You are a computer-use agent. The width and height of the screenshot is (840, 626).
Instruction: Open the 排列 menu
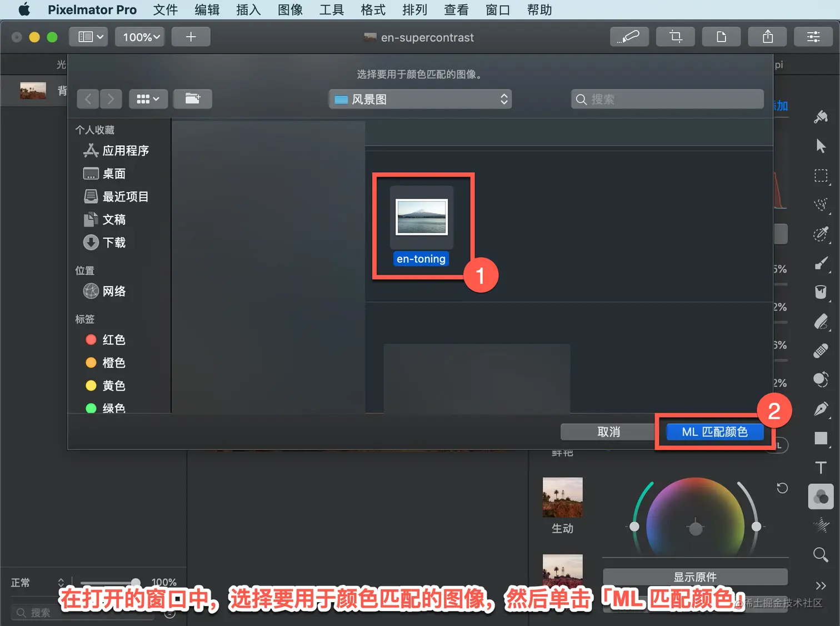point(415,10)
